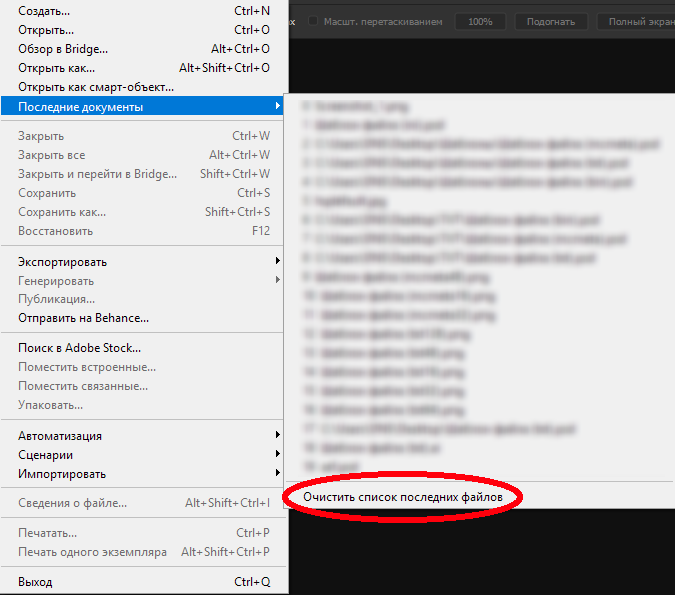Click the 'Создать...' menu item
Screen dimensions: 675x595
pos(142,11)
